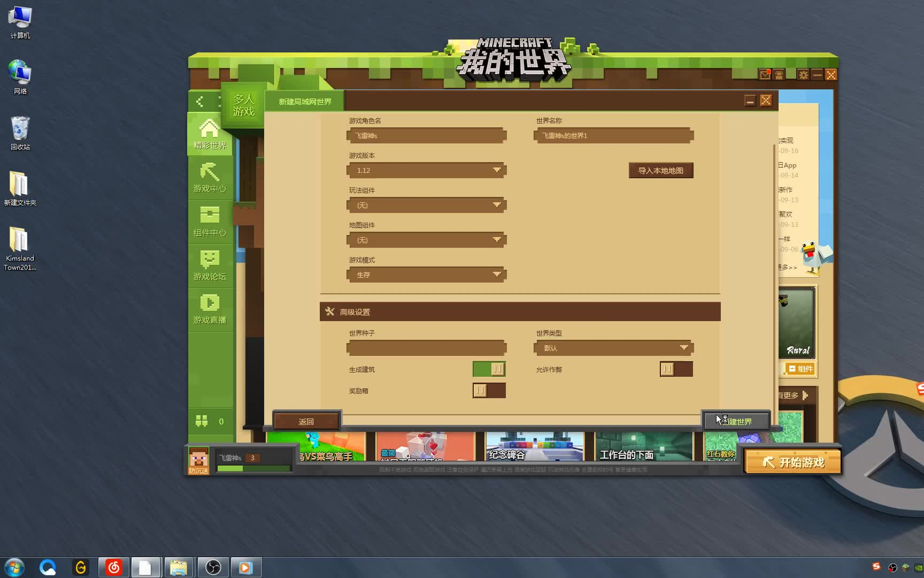
Task: Open 纪念碑谷 map thumbnail
Action: 535,446
